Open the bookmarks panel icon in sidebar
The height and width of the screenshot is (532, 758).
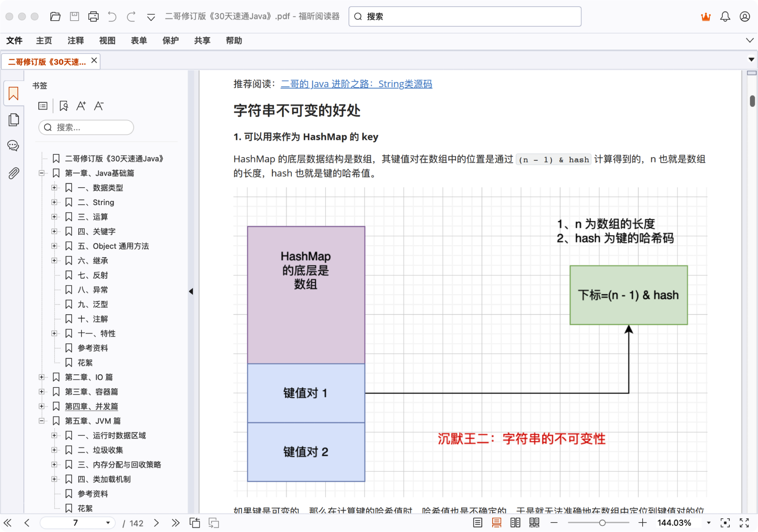(13, 94)
